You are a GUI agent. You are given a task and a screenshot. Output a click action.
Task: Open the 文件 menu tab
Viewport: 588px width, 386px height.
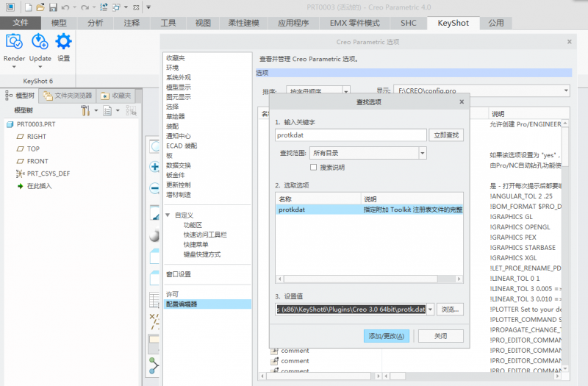coord(21,23)
